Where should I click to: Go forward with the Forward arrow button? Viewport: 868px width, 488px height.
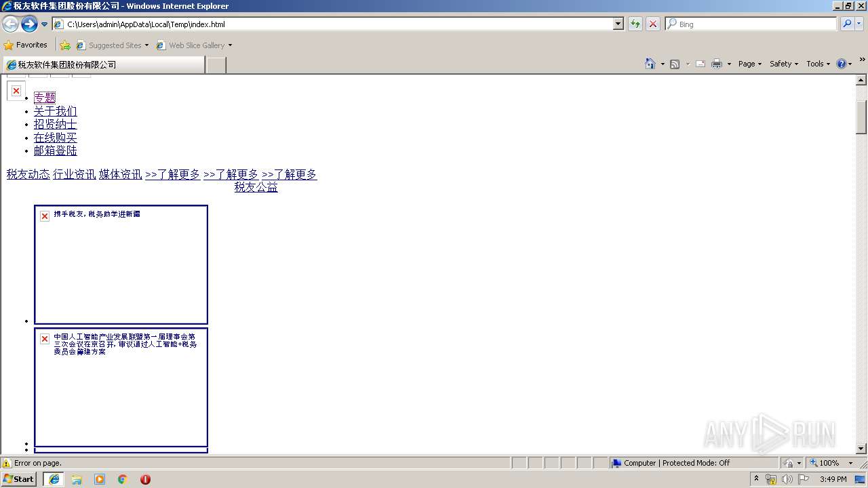pyautogui.click(x=29, y=24)
